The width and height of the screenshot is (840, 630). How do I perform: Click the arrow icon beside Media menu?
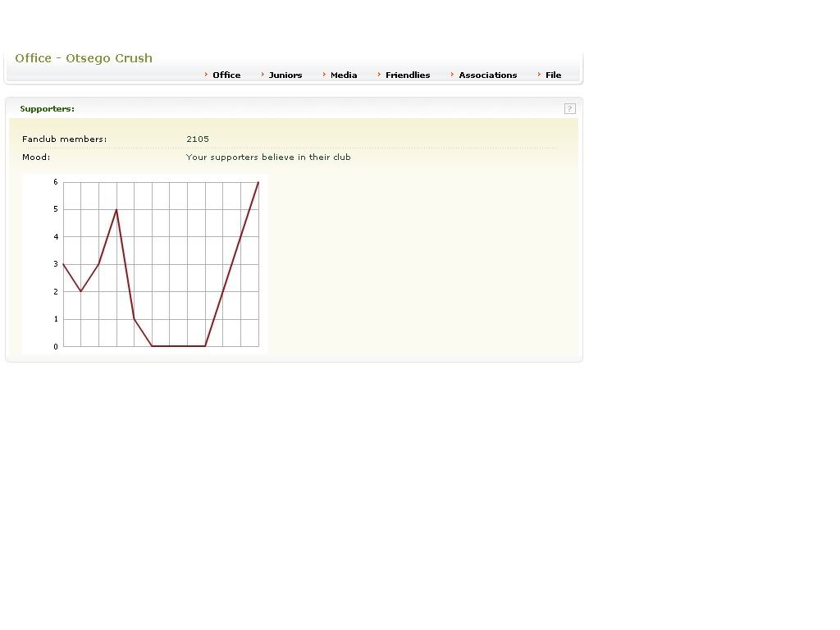pyautogui.click(x=324, y=74)
